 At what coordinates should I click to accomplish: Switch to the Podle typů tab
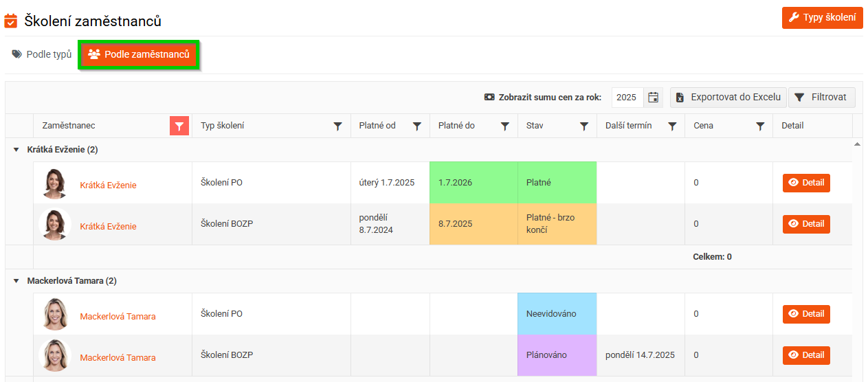pos(42,54)
